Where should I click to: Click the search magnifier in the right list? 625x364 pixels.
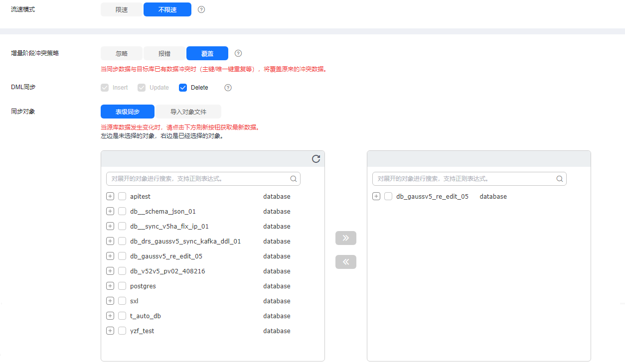click(x=560, y=179)
